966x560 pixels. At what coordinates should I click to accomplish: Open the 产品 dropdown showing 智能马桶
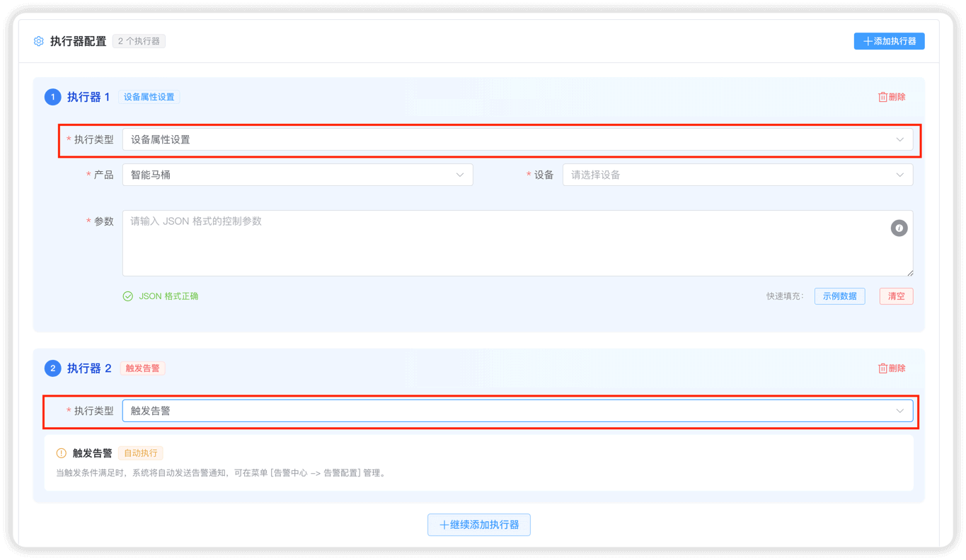[x=297, y=175]
